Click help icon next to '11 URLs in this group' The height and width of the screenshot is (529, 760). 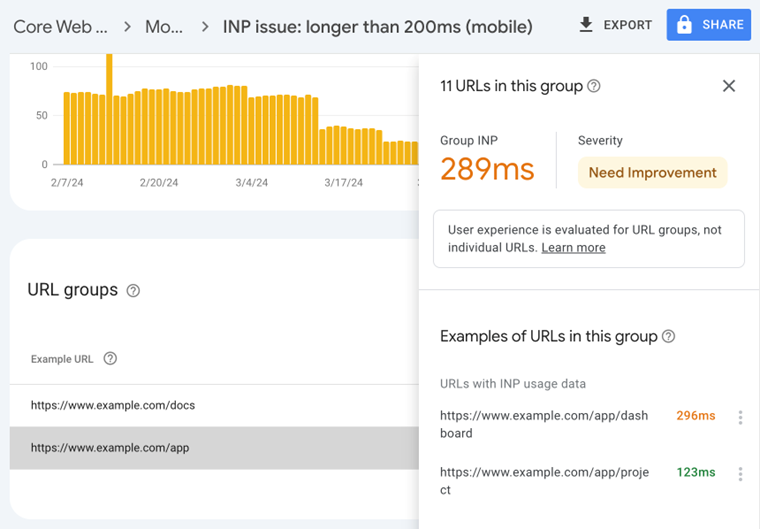pos(594,86)
